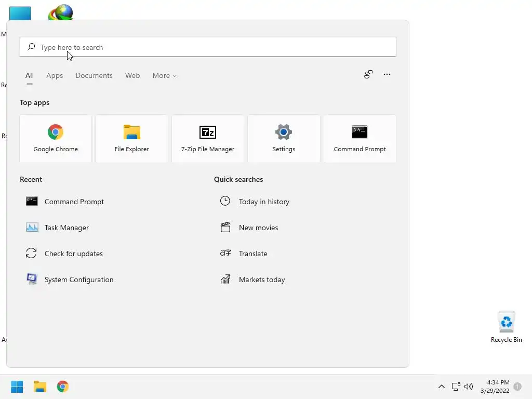
Task: Switch to the Documents tab
Action: [94, 75]
